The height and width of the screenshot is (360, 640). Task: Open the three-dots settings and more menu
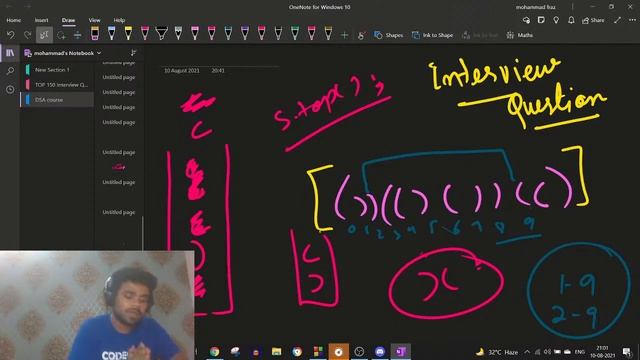(632, 20)
